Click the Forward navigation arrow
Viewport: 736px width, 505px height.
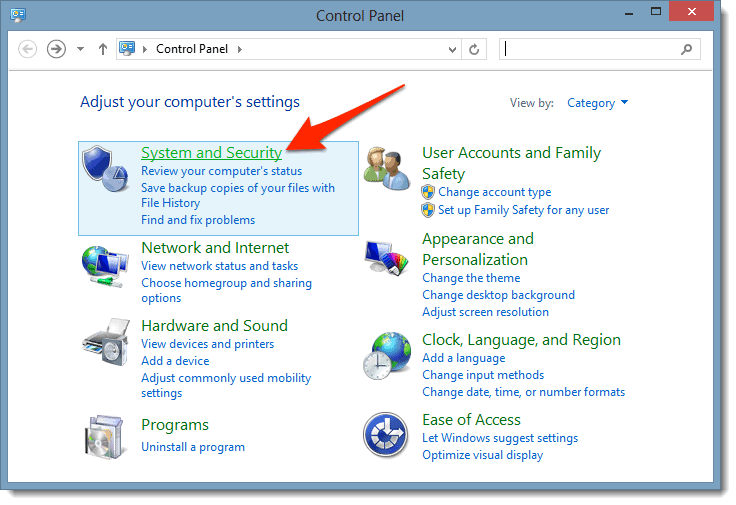pyautogui.click(x=56, y=49)
